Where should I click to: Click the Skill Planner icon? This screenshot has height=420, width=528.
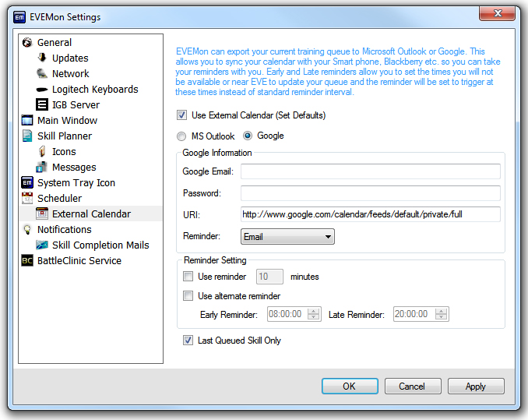[27, 136]
